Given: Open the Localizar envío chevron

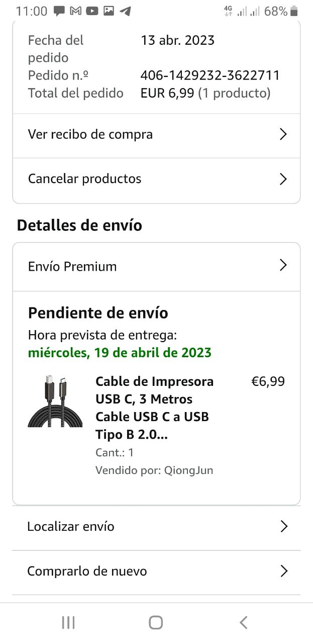Looking at the screenshot, I should coord(284,527).
